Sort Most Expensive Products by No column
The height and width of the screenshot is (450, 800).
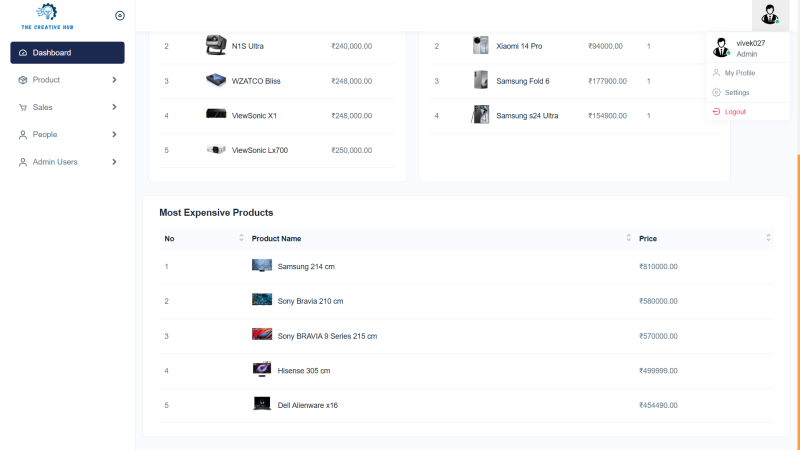coord(241,238)
